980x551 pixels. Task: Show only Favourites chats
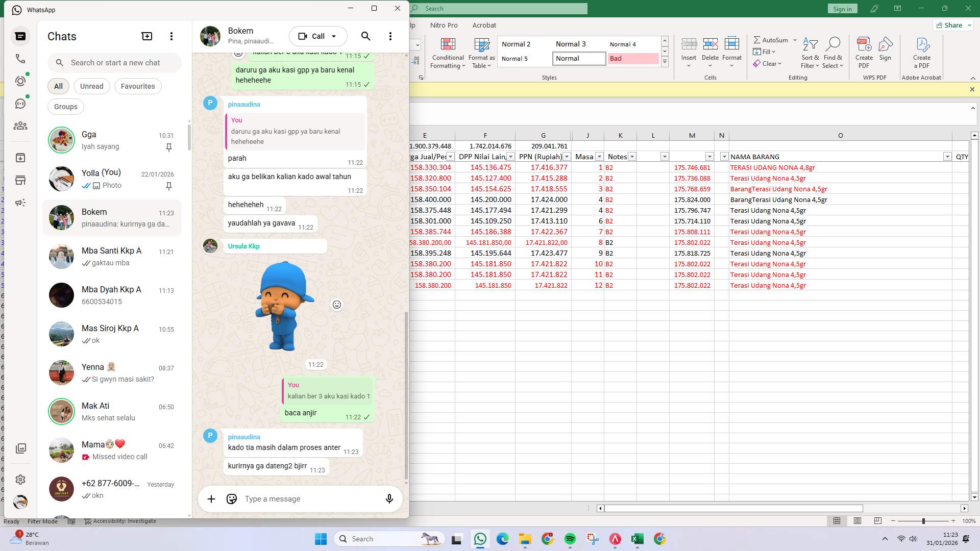coord(137,86)
